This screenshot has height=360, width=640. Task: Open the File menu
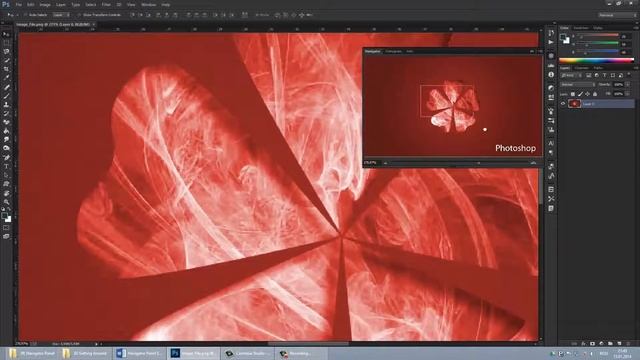click(18, 4)
